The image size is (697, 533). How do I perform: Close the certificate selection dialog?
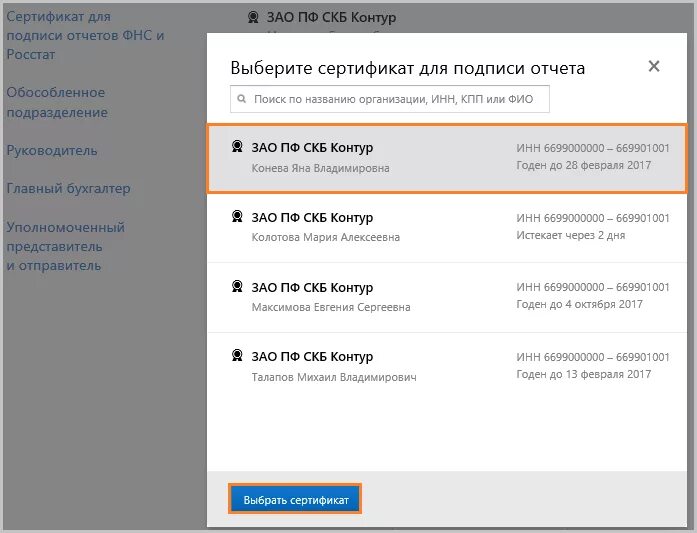click(653, 66)
